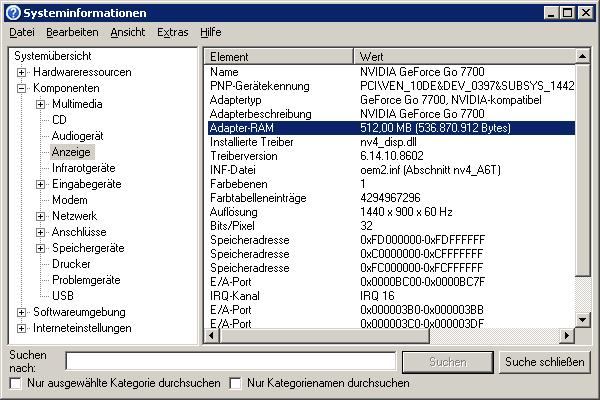The width and height of the screenshot is (600, 400).
Task: Click the vertical scrollbar down arrow
Action: 582,320
